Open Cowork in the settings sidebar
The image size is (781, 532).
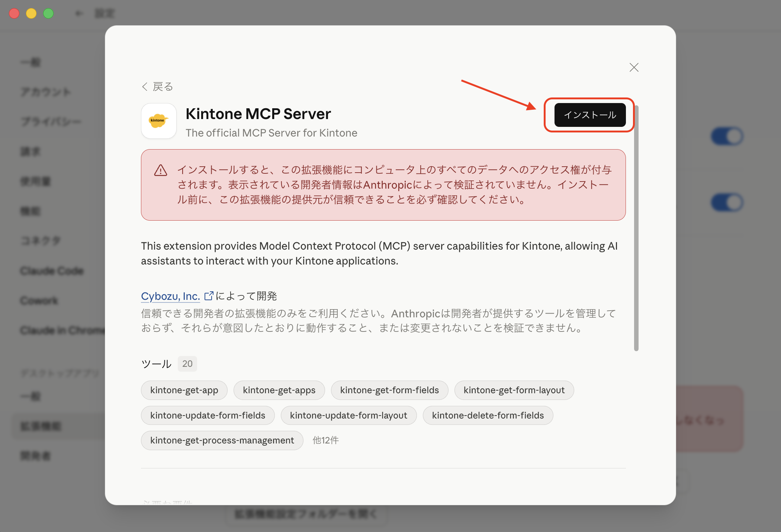pos(39,301)
